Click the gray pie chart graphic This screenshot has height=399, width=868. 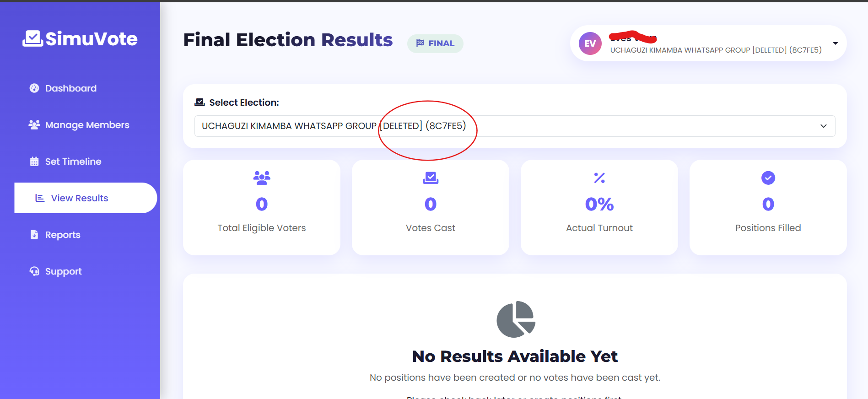[x=515, y=319]
